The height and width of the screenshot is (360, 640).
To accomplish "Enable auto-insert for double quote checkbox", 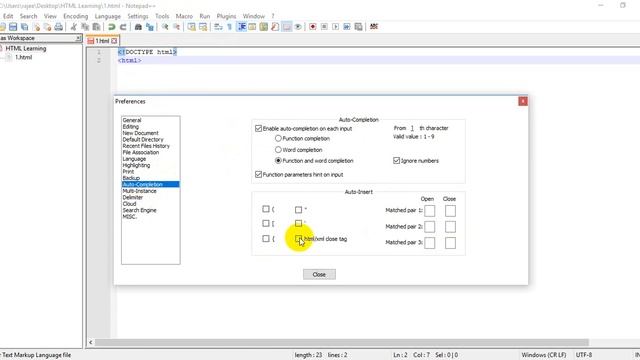I will click(x=298, y=210).
